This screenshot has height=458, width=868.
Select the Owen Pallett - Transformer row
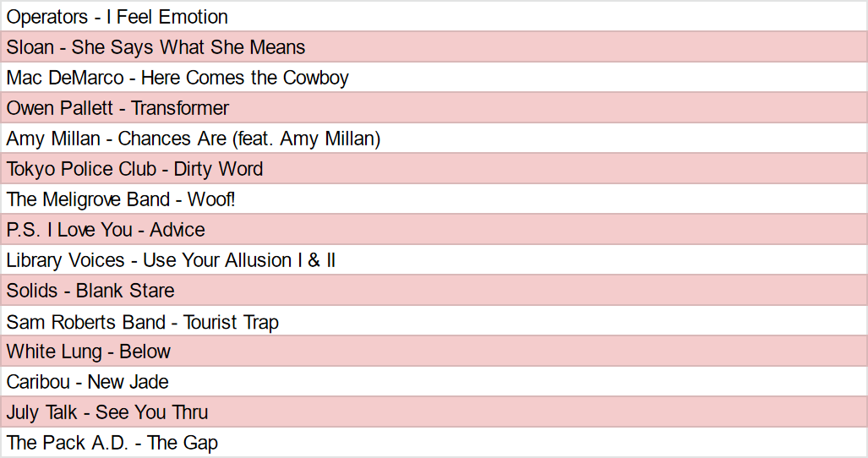pos(117,108)
